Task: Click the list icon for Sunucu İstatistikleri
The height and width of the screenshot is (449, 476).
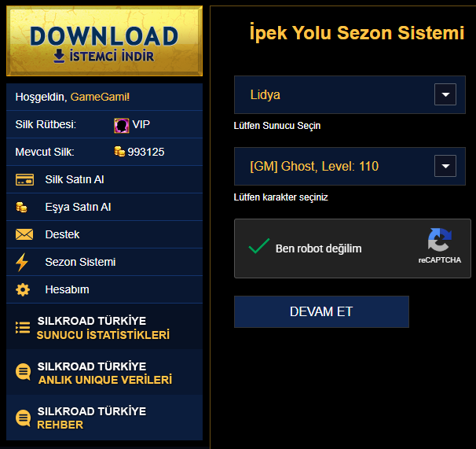Action: pos(23,327)
